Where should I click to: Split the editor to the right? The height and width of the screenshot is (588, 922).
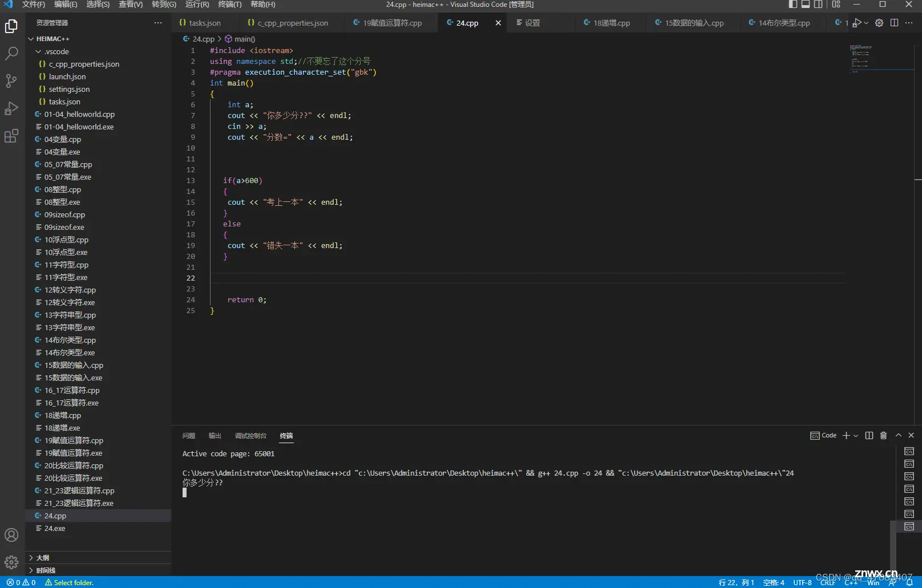(x=894, y=23)
